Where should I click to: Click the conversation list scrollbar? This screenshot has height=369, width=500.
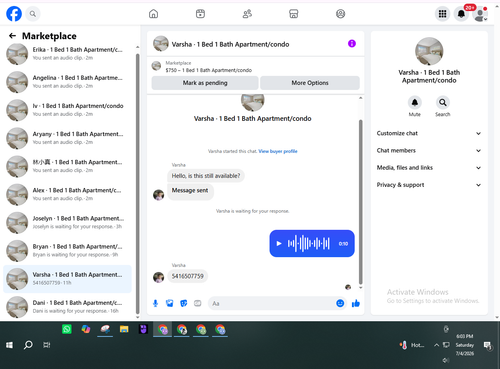[x=137, y=183]
